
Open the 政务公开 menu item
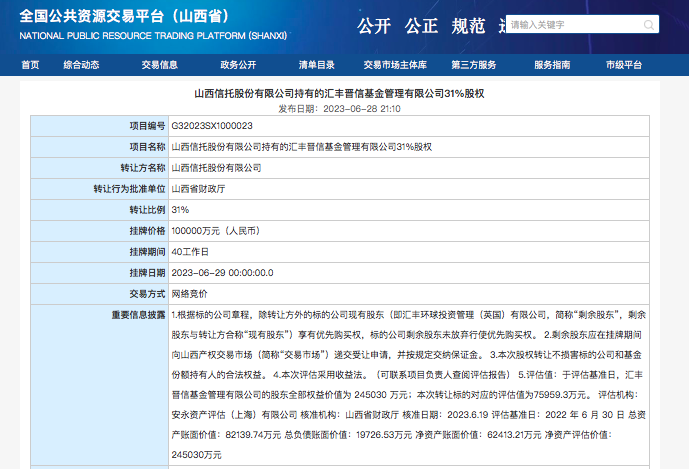238,65
